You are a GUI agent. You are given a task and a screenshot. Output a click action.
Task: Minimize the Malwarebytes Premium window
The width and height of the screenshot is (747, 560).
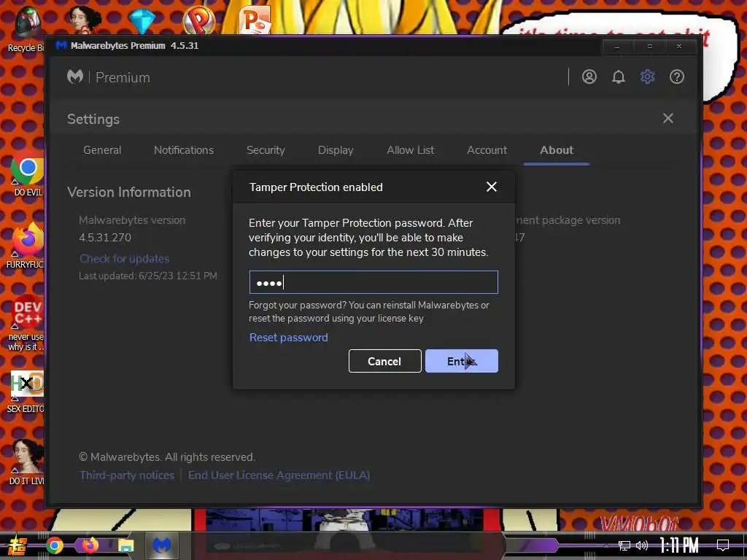617,47
